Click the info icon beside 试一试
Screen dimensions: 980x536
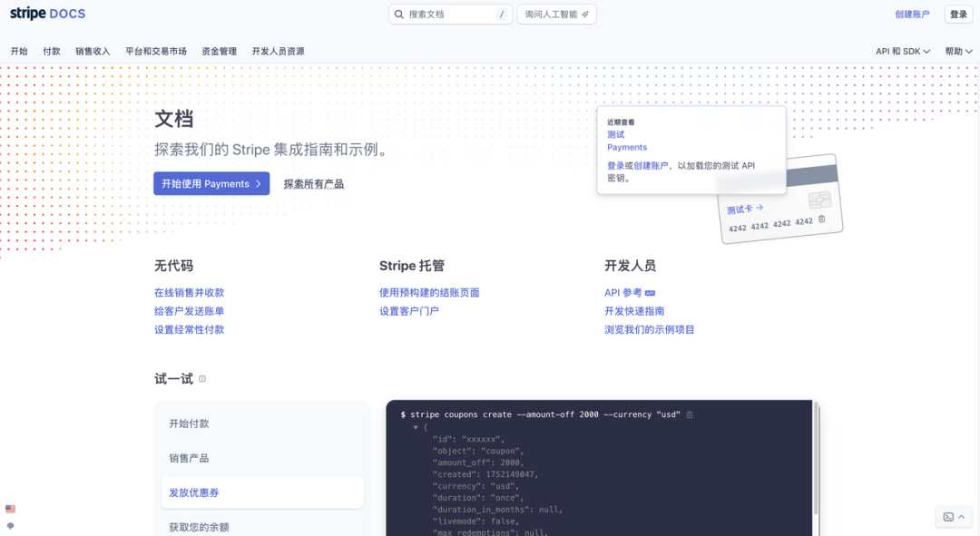(x=201, y=378)
